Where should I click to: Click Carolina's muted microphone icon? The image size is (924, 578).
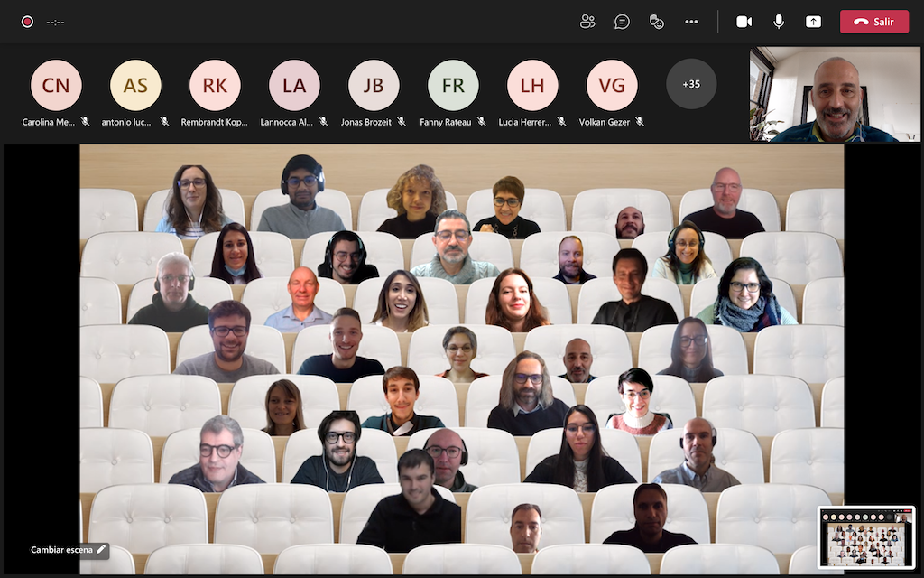86,122
